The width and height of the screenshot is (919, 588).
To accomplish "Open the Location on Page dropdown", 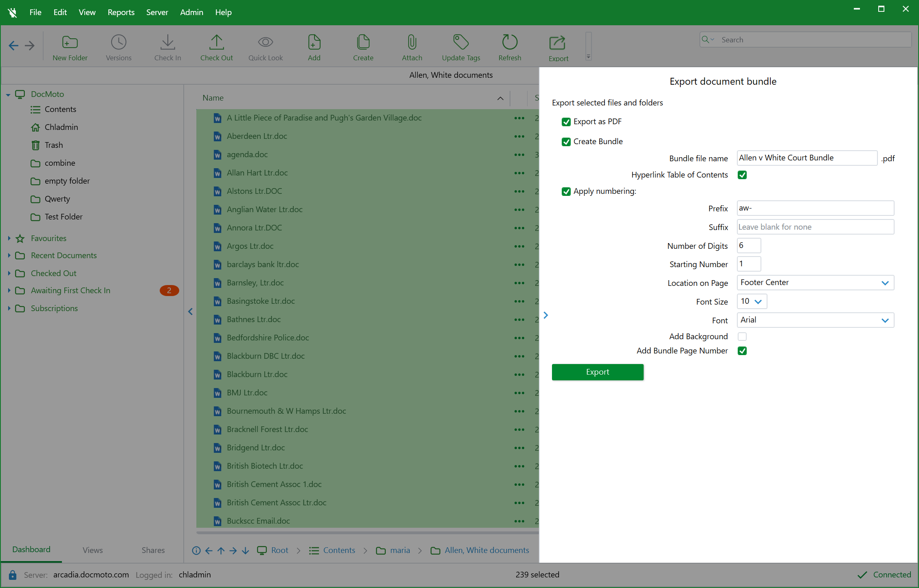I will (815, 283).
